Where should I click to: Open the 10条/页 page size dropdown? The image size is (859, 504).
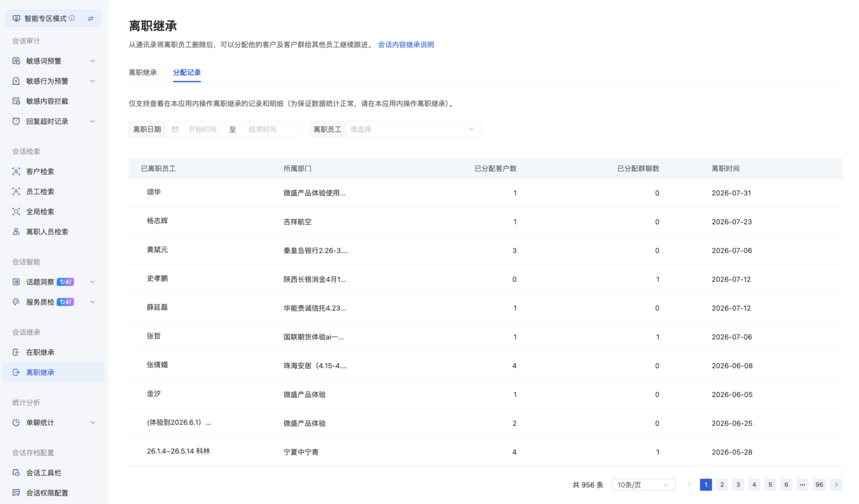point(643,485)
